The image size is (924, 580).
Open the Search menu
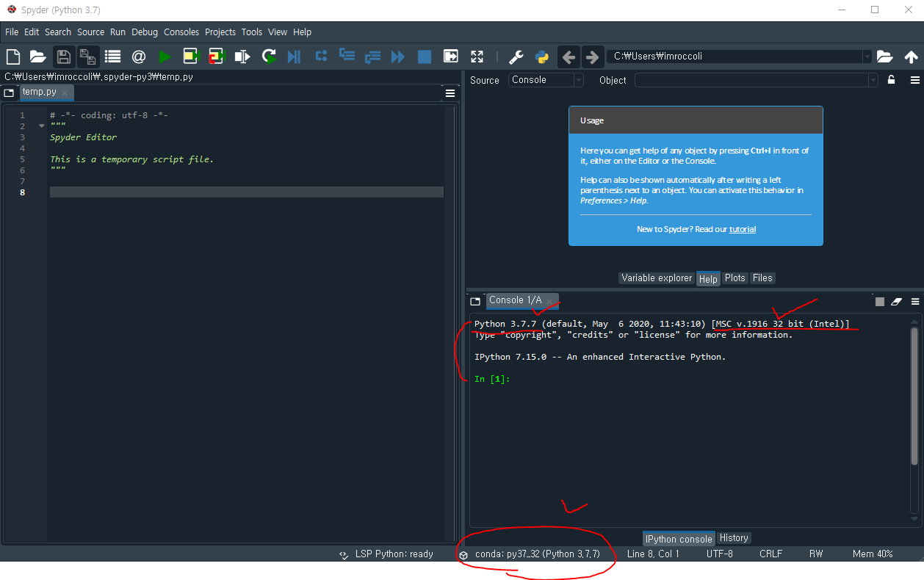[x=58, y=32]
